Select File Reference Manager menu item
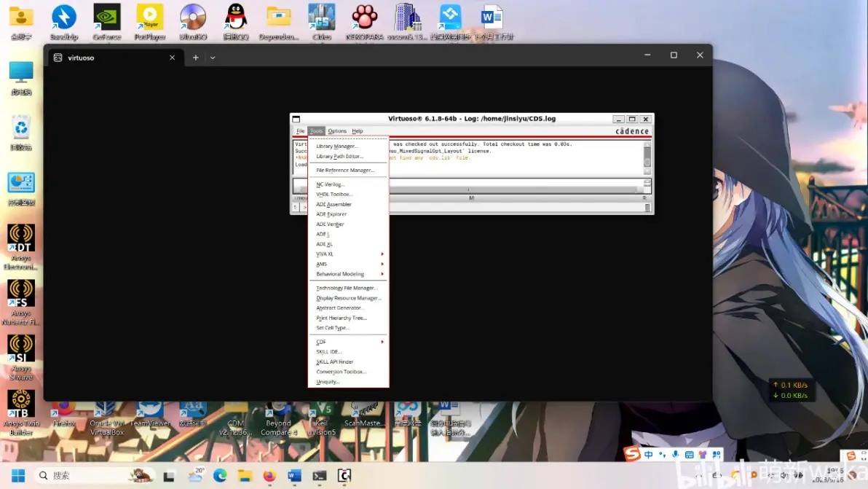 tap(348, 170)
